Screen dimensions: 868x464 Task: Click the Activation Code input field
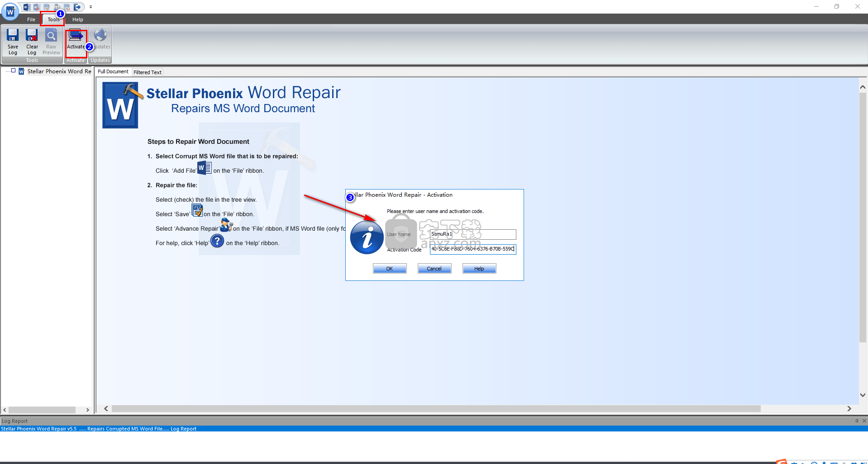pyautogui.click(x=472, y=249)
